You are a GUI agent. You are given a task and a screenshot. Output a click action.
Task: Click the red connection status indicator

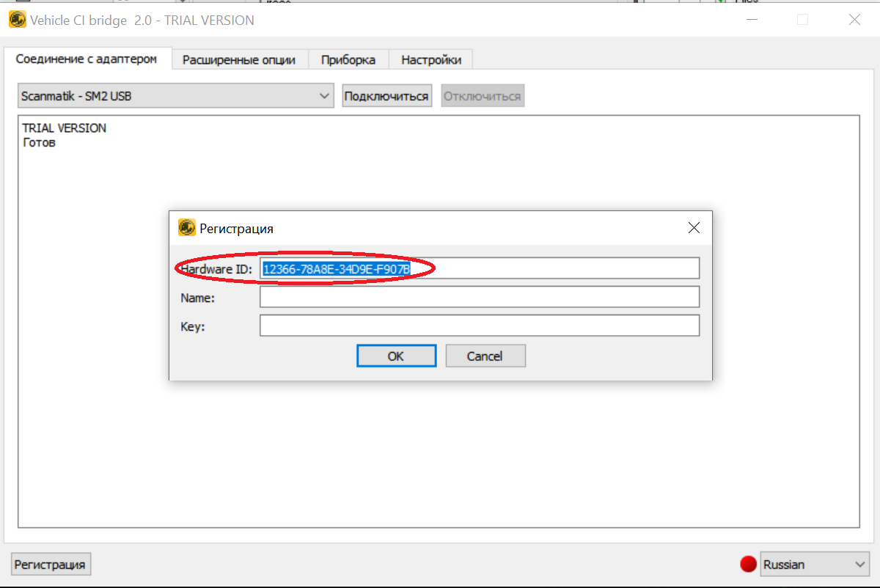click(749, 565)
